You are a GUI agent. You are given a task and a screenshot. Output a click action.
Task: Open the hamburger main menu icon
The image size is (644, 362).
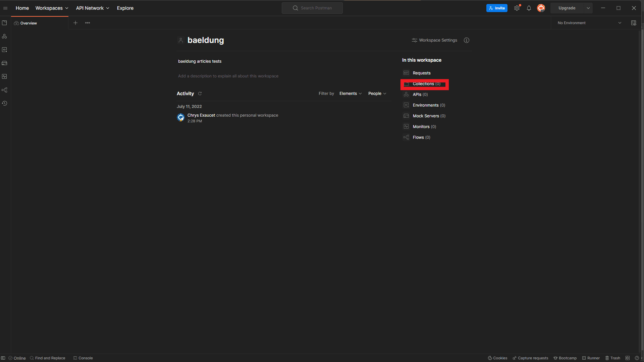tap(5, 8)
